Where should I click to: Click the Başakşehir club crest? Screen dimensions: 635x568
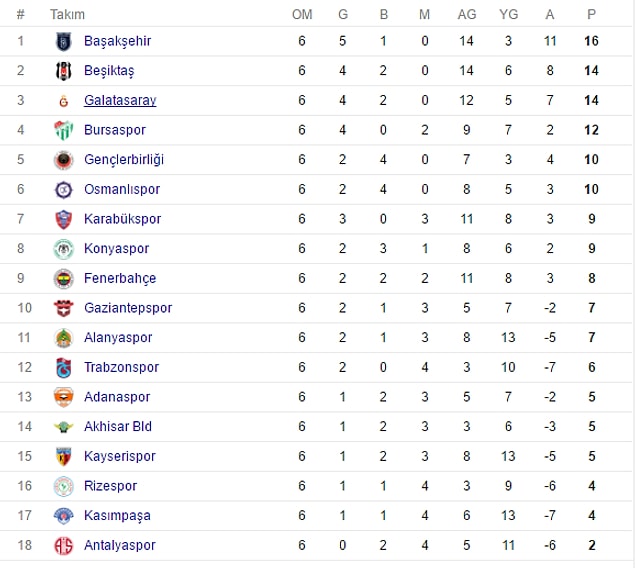[64, 41]
